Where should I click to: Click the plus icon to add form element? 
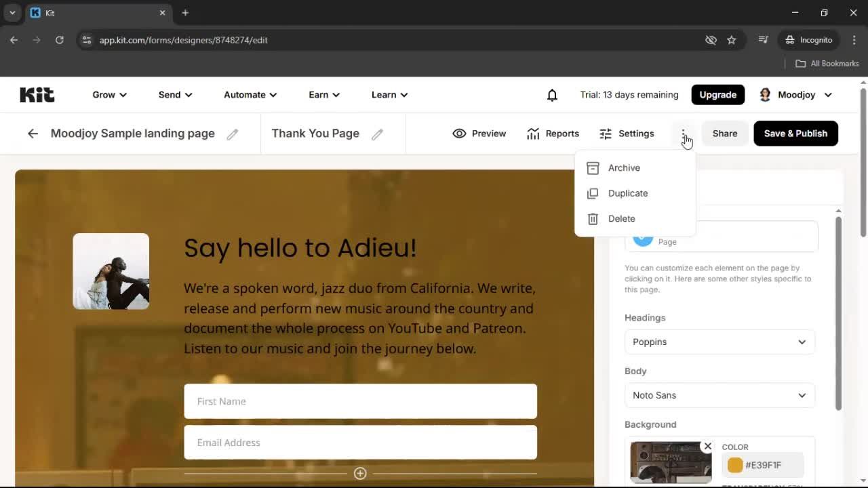click(360, 473)
